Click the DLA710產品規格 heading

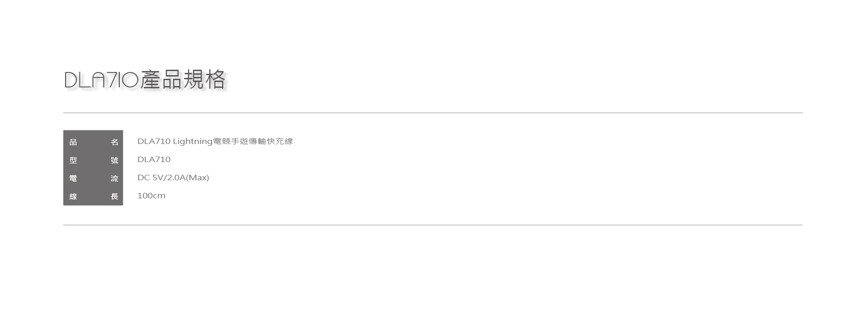tap(145, 80)
